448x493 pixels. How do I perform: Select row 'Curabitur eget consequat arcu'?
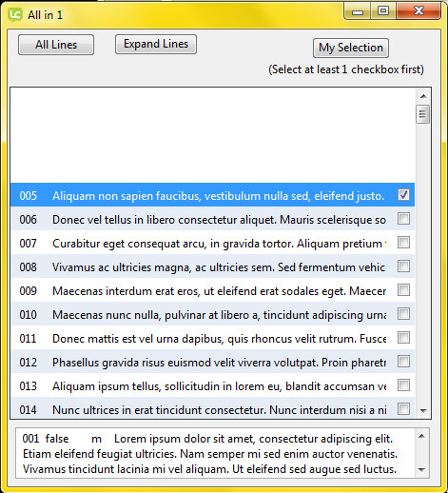[x=213, y=243]
